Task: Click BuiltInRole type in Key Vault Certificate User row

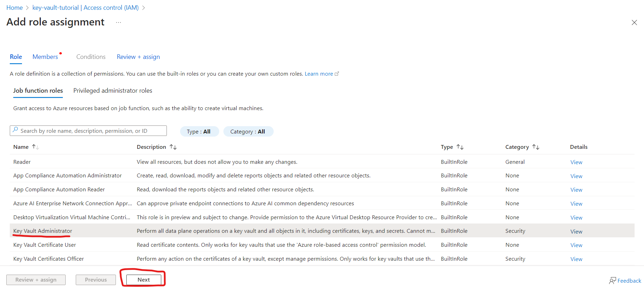Action: [454, 245]
